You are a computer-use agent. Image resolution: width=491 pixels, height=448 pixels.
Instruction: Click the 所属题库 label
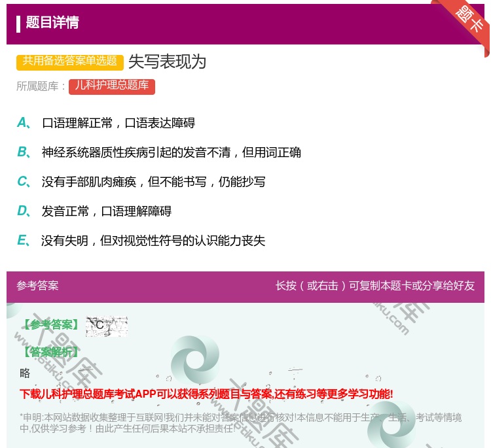pyautogui.click(x=41, y=86)
